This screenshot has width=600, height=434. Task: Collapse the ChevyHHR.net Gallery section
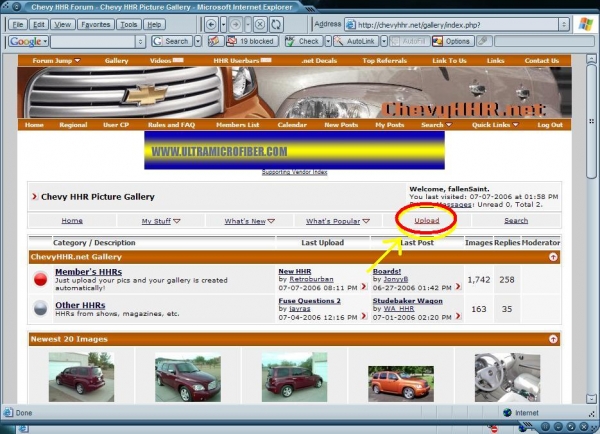pyautogui.click(x=553, y=257)
